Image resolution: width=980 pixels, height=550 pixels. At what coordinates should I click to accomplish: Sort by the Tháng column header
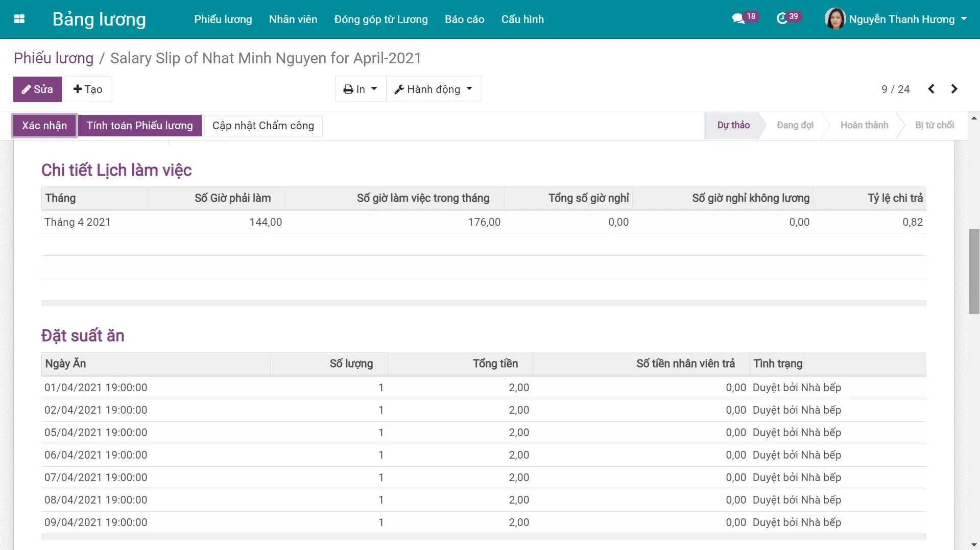tap(94, 198)
